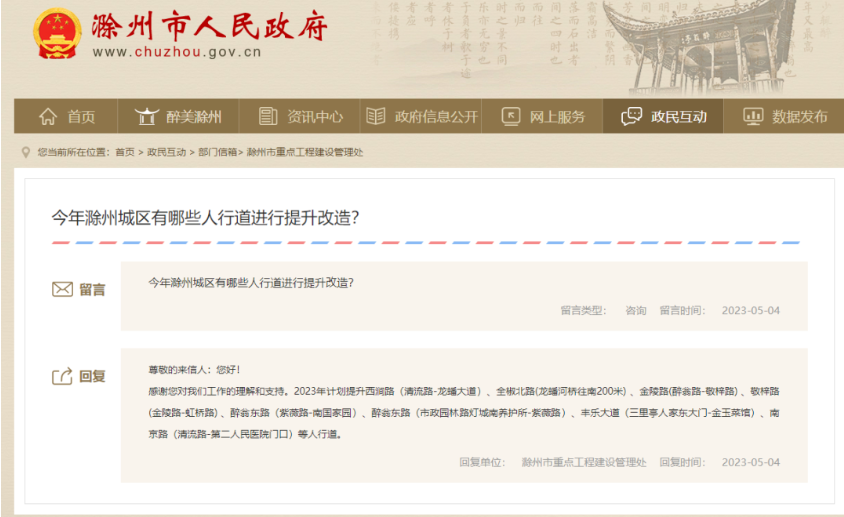Navigate to 部门信箱 in the breadcrumb

click(217, 152)
